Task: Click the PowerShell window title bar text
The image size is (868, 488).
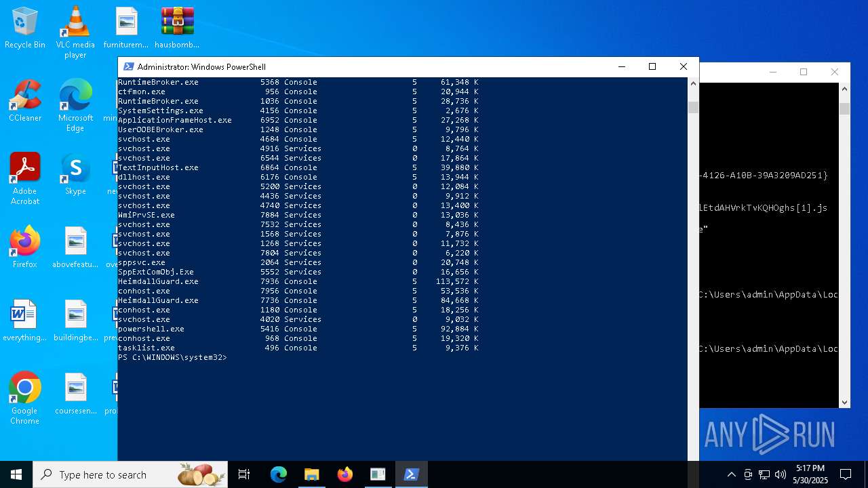Action: [x=201, y=66]
